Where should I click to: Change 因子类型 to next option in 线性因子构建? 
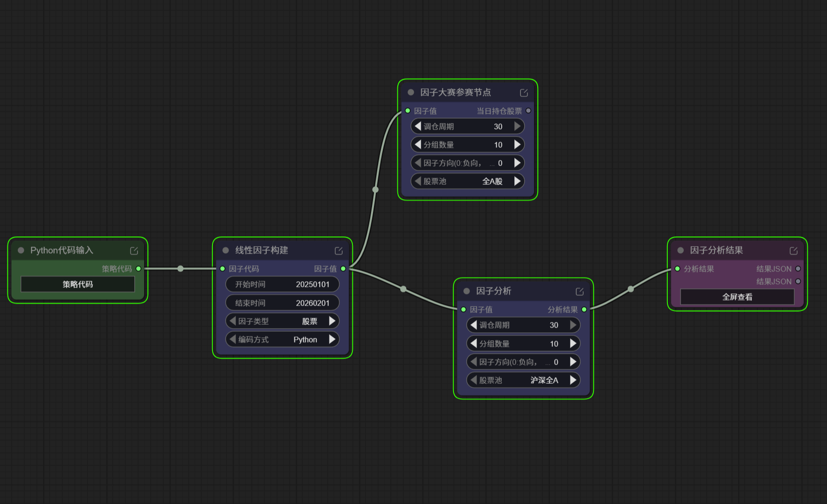(332, 321)
